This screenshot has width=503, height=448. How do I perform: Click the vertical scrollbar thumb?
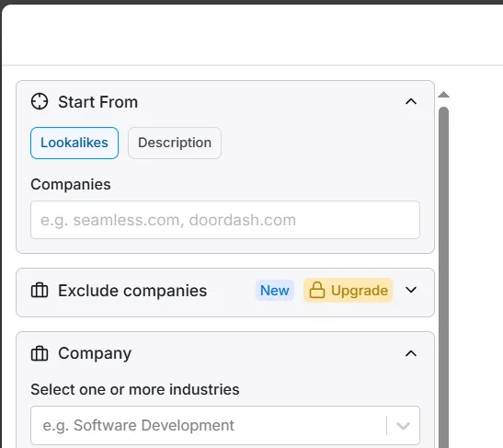point(443,277)
